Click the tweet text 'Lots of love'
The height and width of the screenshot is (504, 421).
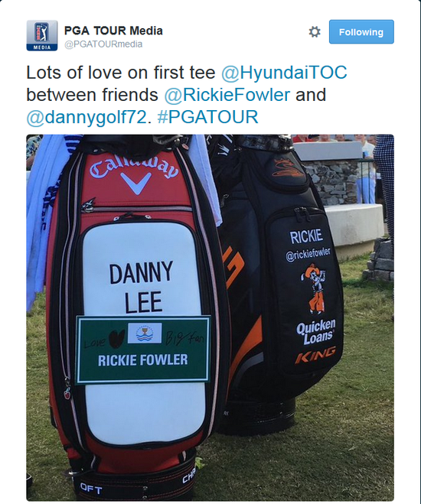tap(75, 73)
